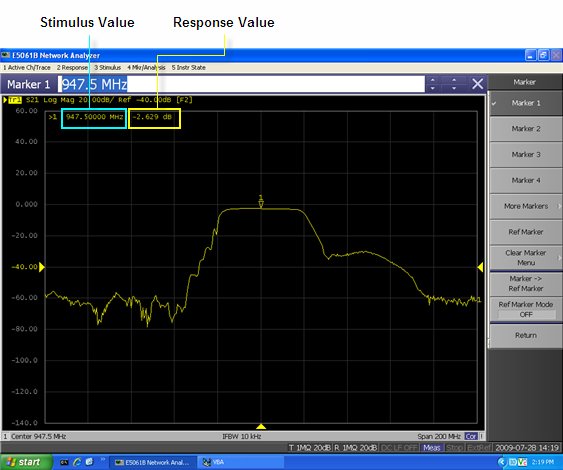Click the S21 Log Mag trace header text
Viewport: 563px width, 470px height.
[x=110, y=100]
